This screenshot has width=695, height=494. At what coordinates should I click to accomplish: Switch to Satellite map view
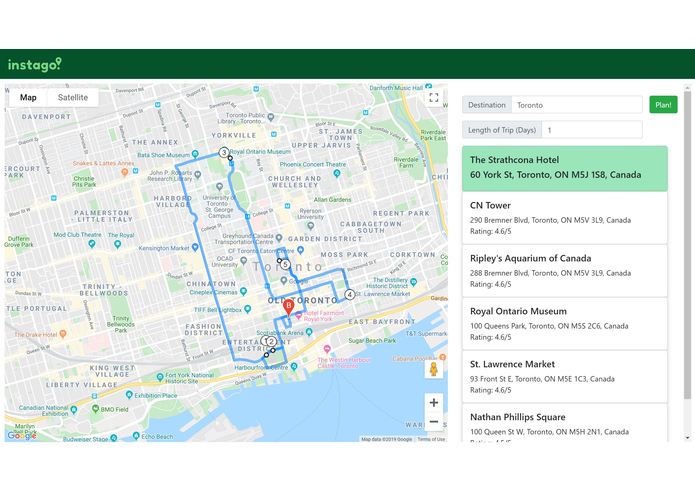(73, 97)
